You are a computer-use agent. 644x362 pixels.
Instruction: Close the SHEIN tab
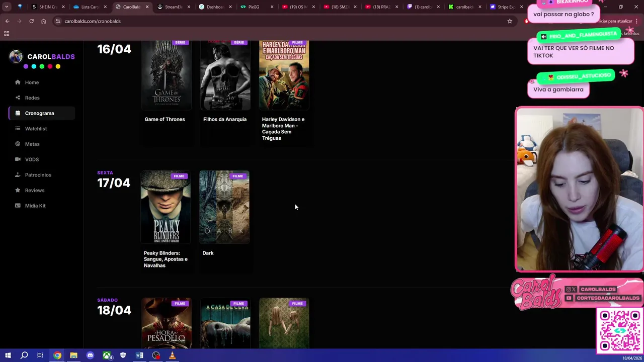[63, 7]
